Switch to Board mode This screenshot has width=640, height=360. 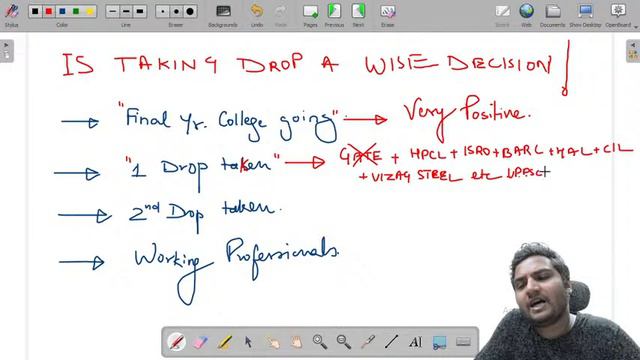(x=502, y=15)
